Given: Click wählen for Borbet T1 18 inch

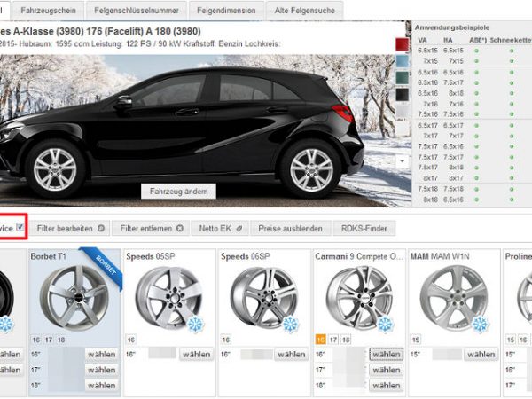Looking at the screenshot, I should click(x=101, y=386).
